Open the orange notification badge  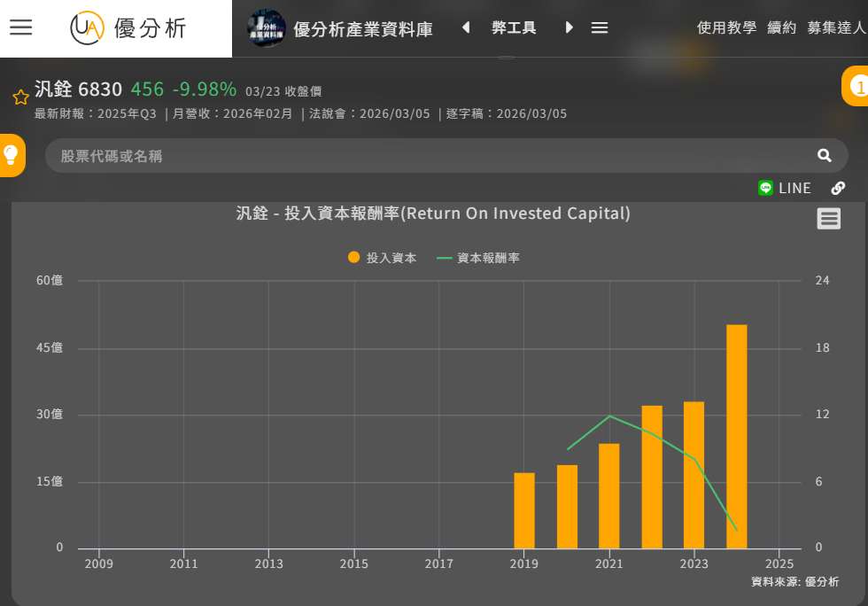[856, 86]
